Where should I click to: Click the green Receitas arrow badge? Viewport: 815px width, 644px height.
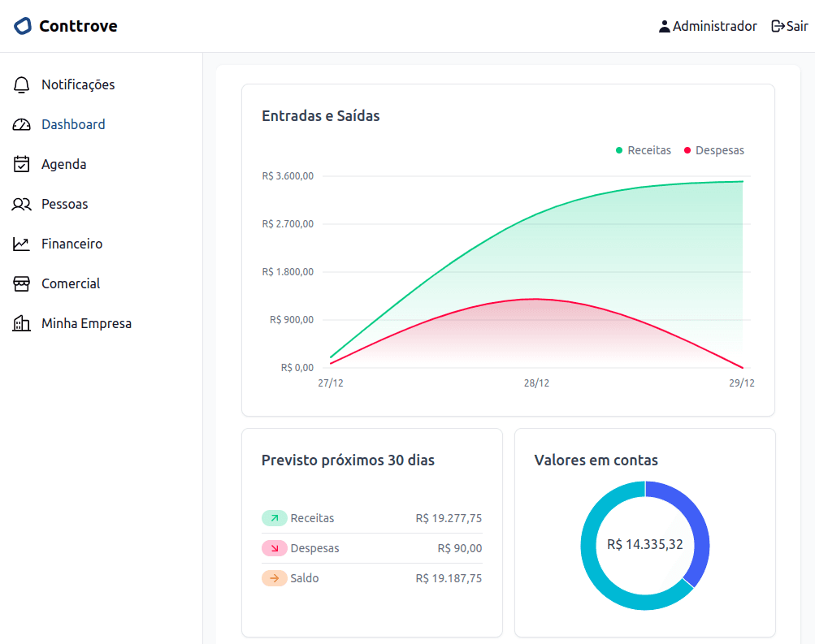(x=275, y=518)
